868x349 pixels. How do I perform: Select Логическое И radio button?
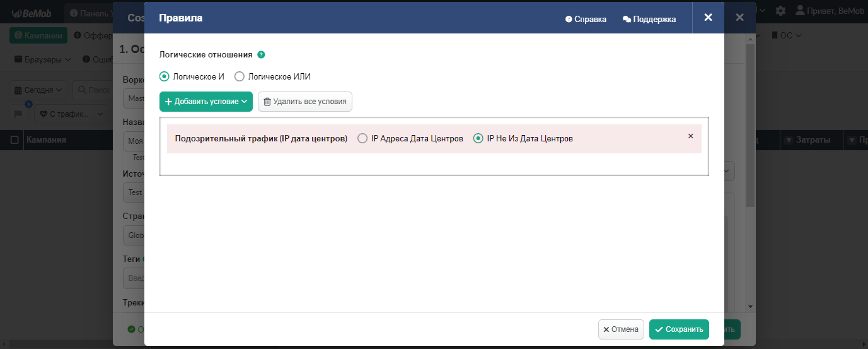click(x=165, y=76)
